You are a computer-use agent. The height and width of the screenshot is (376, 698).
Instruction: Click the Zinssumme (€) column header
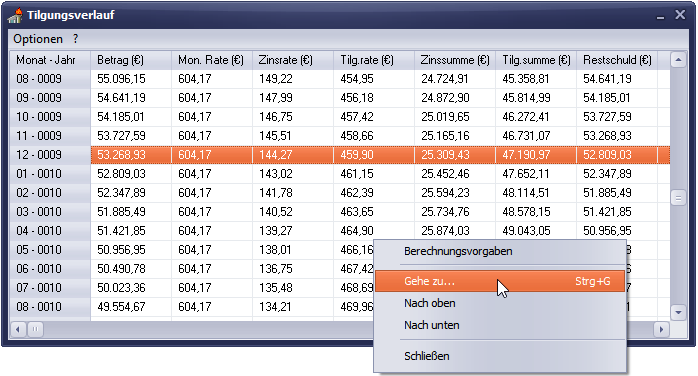tap(455, 60)
